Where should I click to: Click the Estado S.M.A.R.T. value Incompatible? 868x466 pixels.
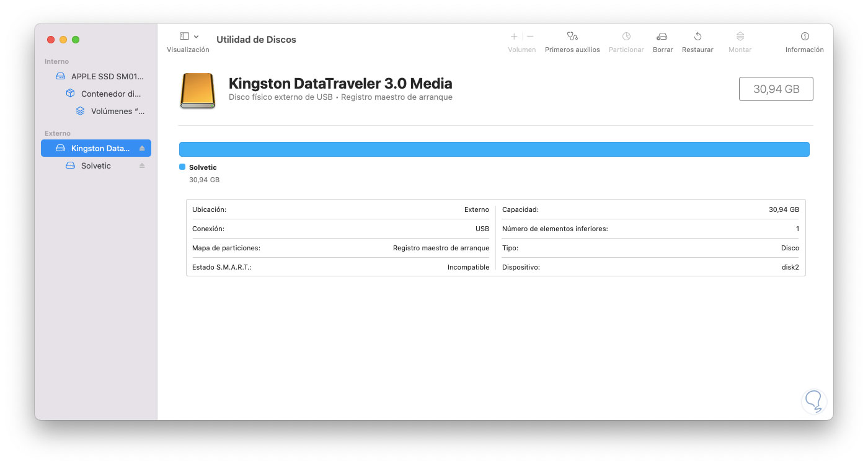click(468, 267)
